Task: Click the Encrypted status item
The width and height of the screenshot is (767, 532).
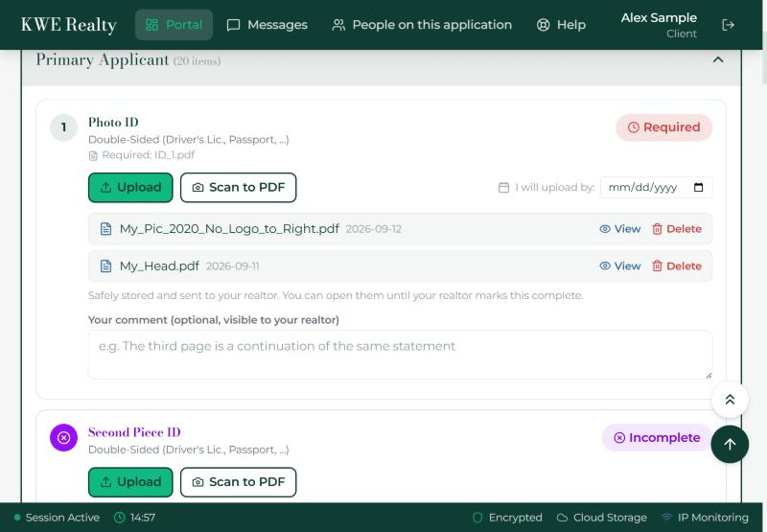Action: (507, 518)
